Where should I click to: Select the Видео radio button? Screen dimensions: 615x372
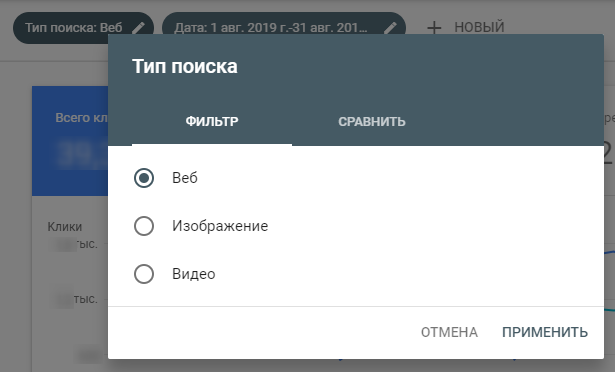click(x=144, y=274)
